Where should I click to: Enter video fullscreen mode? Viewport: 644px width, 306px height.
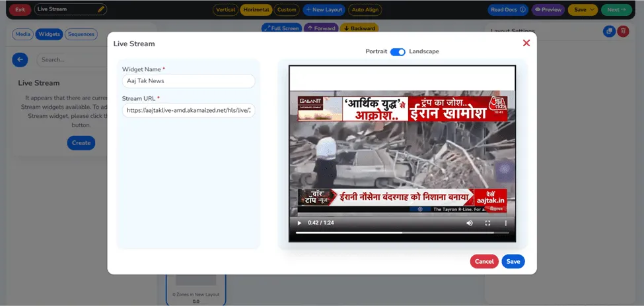pos(488,223)
